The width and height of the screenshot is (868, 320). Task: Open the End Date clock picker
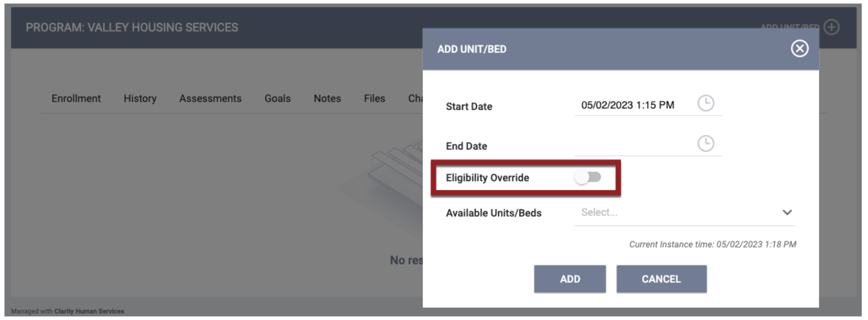tap(705, 143)
